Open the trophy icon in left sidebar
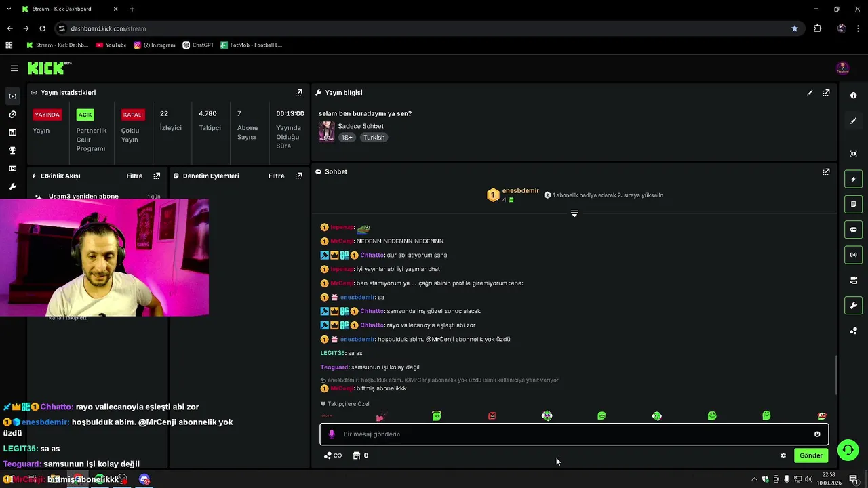Viewport: 868px width, 488px height. tap(12, 150)
